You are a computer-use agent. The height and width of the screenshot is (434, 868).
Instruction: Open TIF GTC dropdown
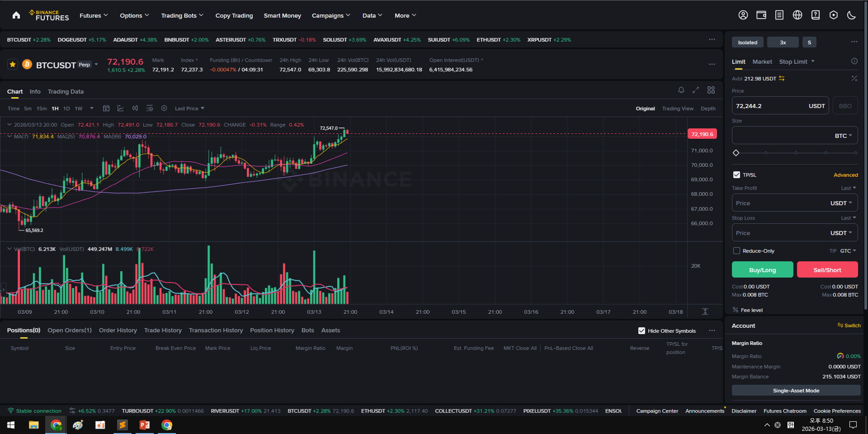pos(848,251)
